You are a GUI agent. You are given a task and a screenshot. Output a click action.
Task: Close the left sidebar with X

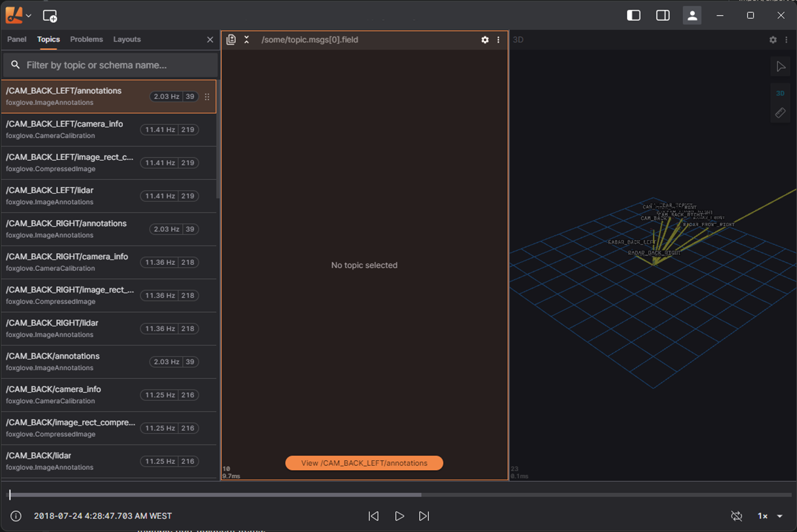pos(210,40)
